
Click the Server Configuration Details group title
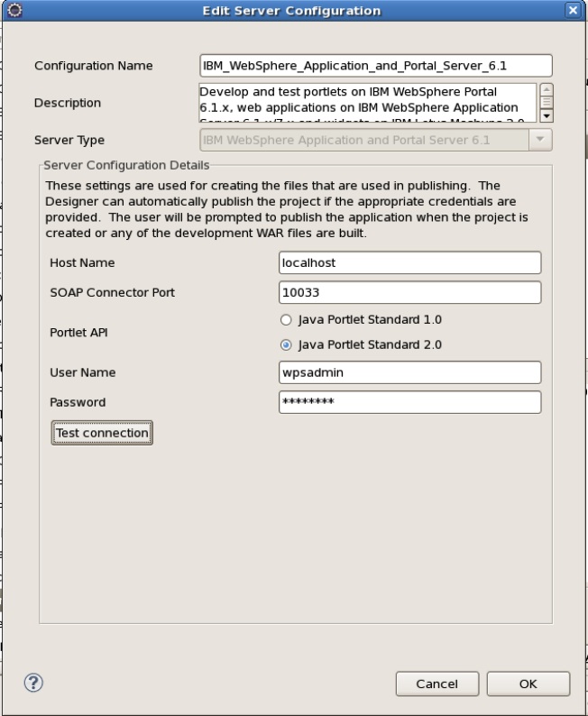pyautogui.click(x=126, y=165)
